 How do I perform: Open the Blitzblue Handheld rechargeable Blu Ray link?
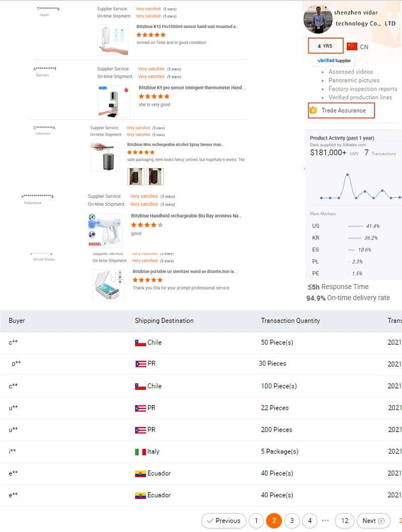186,216
